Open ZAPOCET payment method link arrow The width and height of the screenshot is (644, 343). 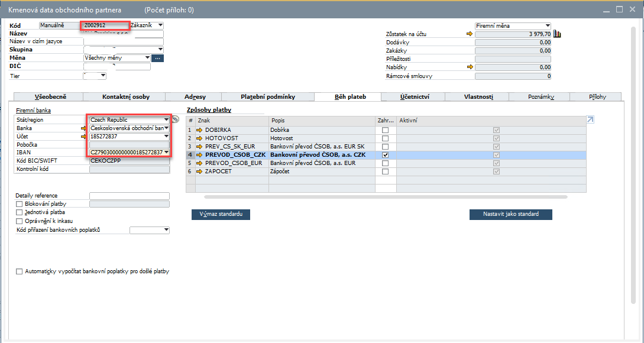pos(200,171)
